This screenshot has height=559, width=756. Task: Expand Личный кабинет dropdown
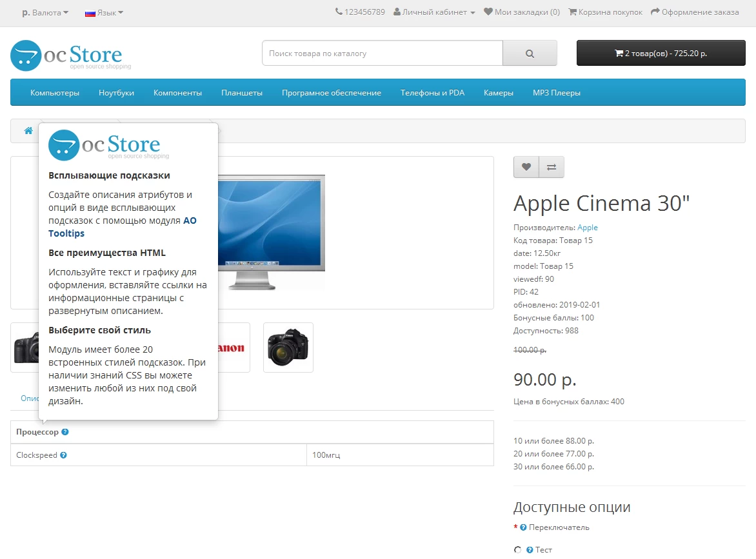point(434,12)
